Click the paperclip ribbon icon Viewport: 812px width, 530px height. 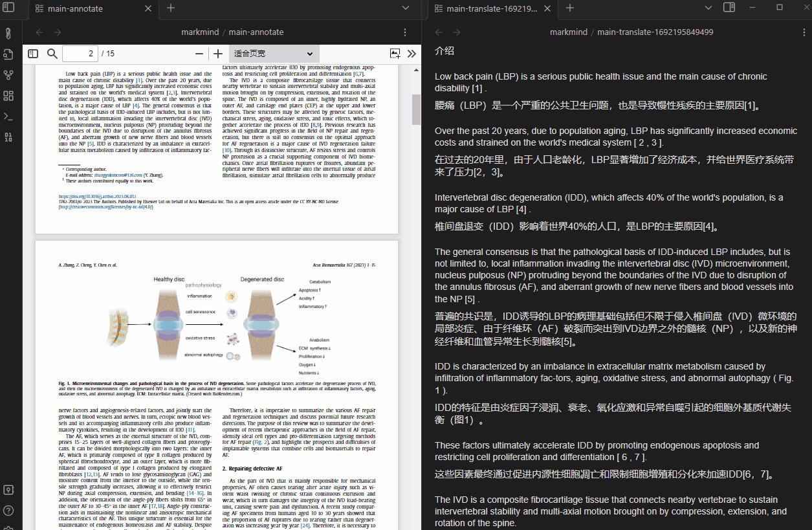pos(8,33)
